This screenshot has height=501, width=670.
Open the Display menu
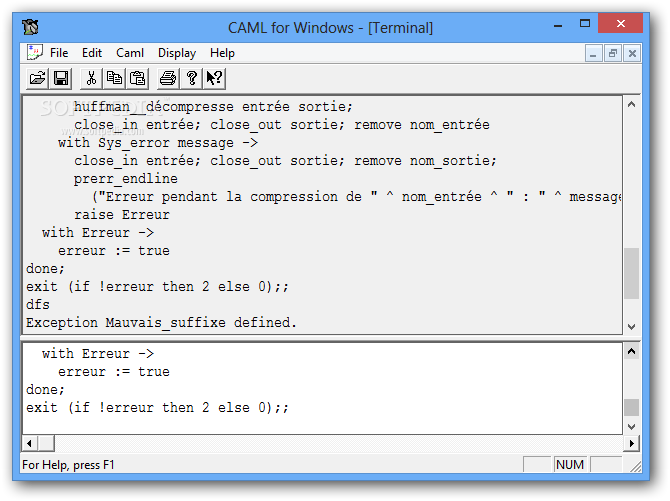(177, 53)
